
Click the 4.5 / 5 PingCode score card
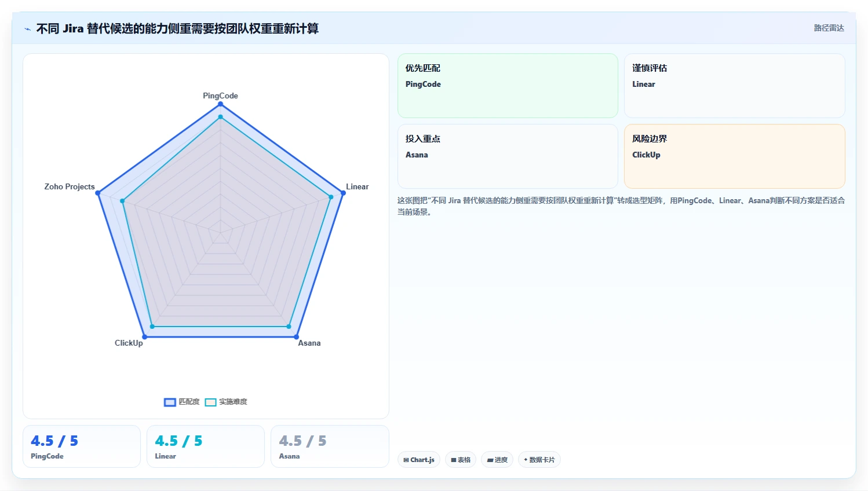tap(82, 446)
